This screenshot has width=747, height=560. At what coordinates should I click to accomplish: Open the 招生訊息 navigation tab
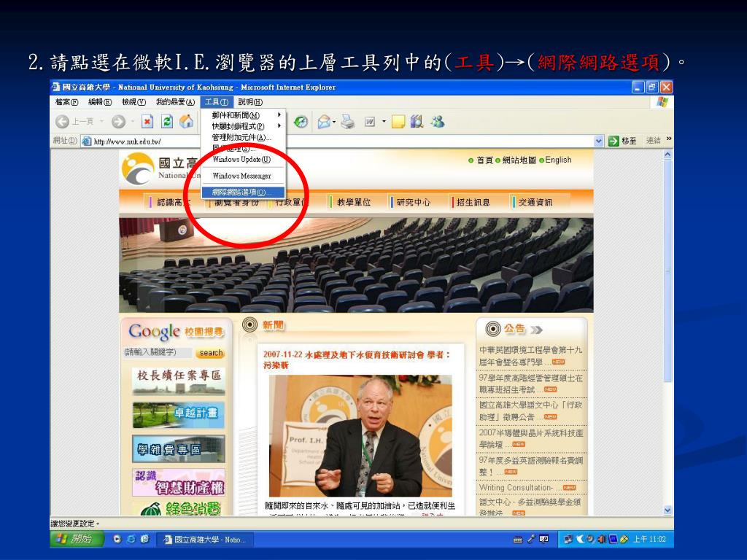(473, 203)
